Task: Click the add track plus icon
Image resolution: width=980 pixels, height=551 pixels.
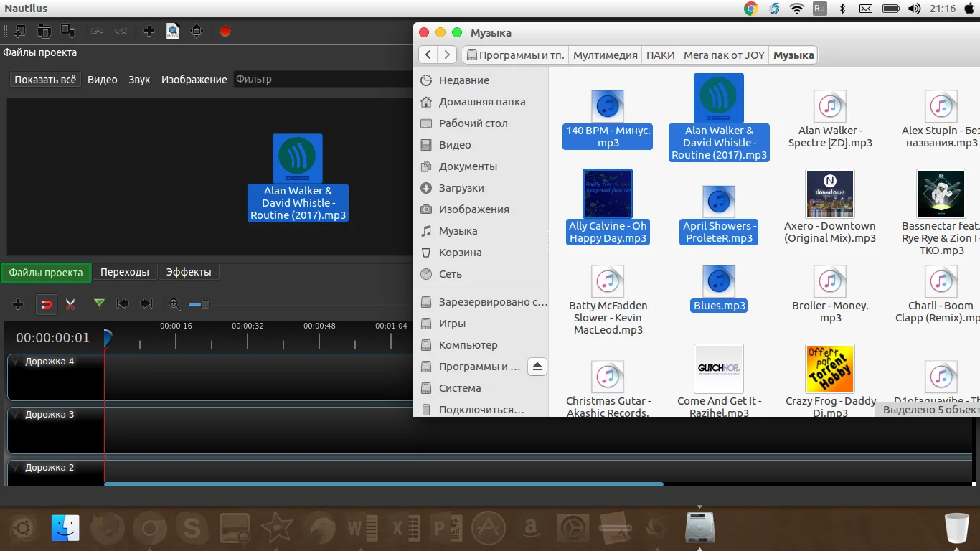Action: tap(18, 304)
